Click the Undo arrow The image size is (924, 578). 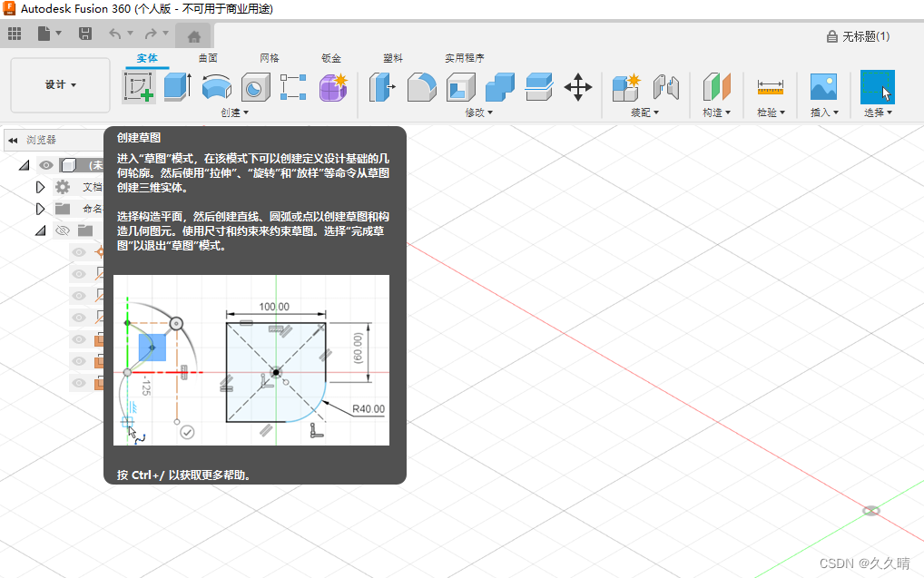coord(115,34)
